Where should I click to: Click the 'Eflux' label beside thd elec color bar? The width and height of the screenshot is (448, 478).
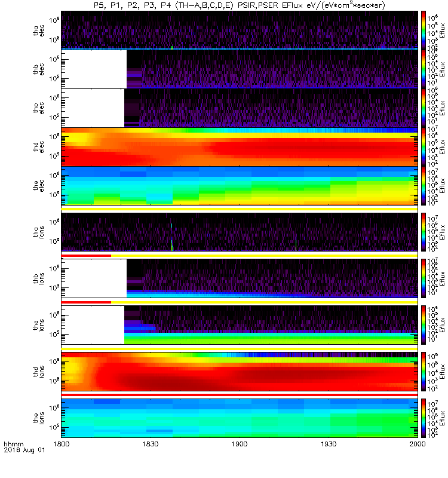(443, 146)
